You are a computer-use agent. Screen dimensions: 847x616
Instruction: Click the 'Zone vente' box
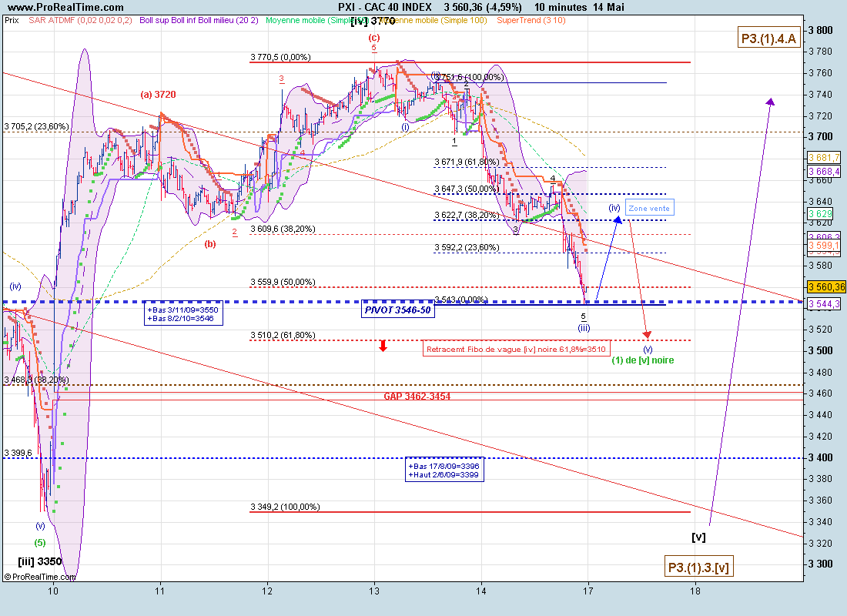(649, 208)
